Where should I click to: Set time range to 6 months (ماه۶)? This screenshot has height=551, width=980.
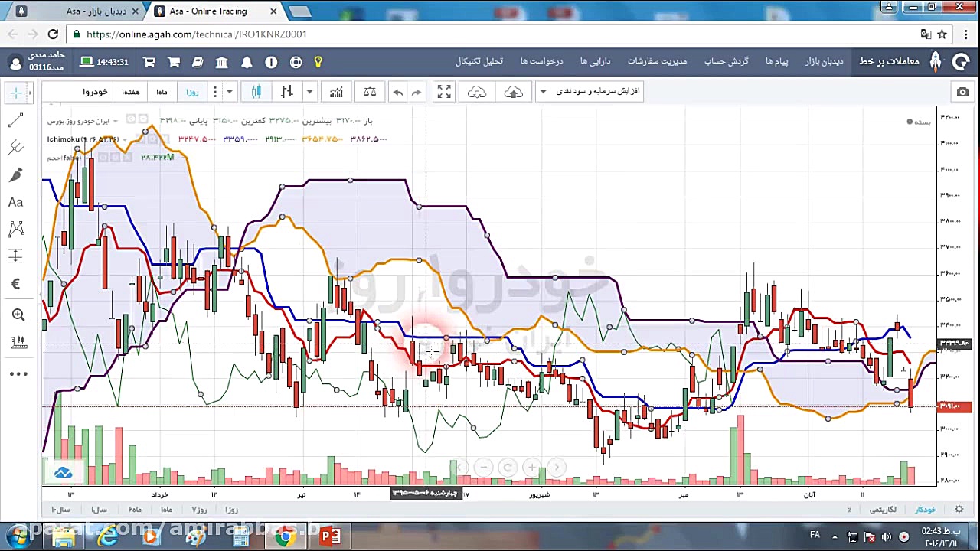tap(135, 510)
